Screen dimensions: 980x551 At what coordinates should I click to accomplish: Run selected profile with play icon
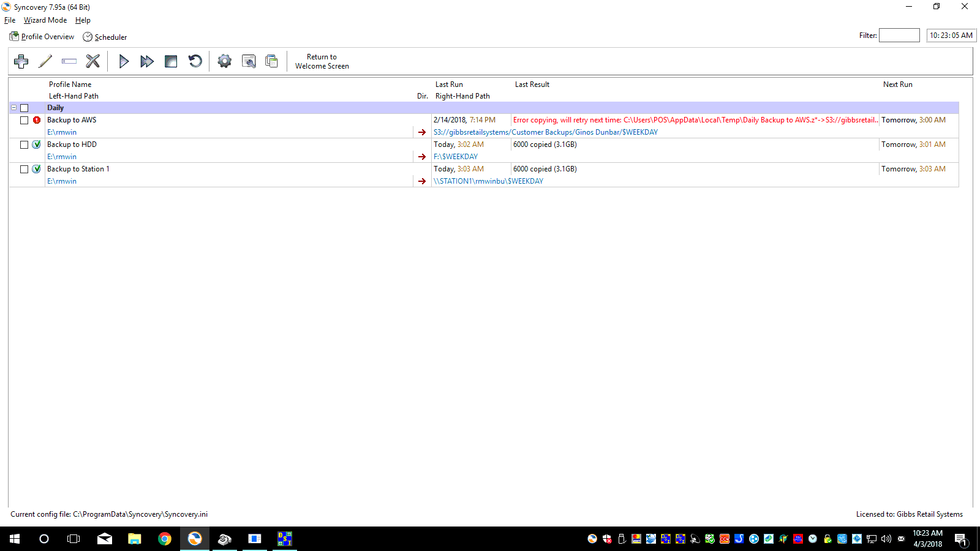point(124,61)
